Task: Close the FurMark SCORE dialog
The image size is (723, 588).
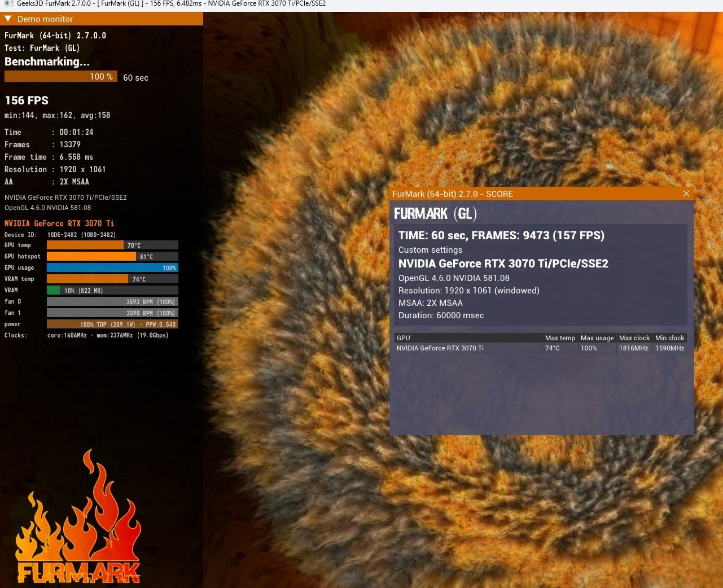Action: 686,194
